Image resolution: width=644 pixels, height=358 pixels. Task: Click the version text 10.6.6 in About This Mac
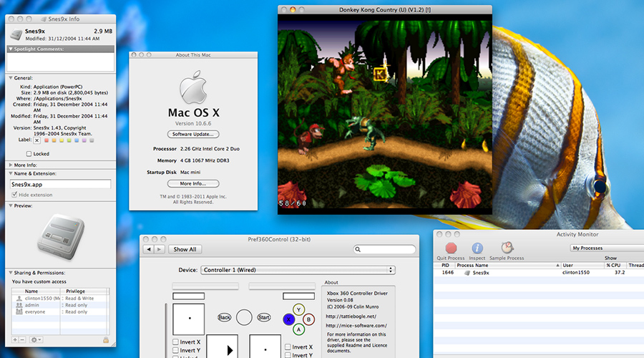[x=193, y=123]
